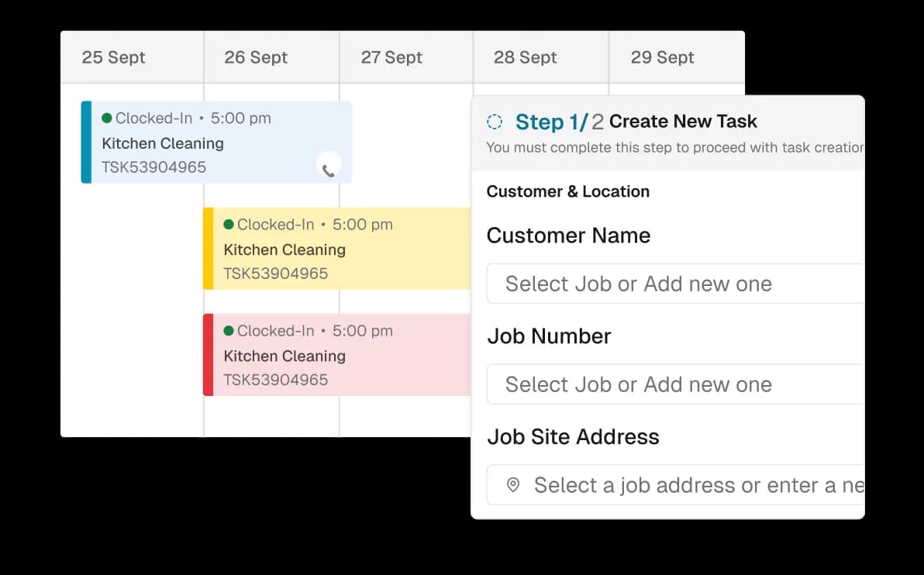Open the job address selector
This screenshot has width=924, height=575.
(x=682, y=484)
